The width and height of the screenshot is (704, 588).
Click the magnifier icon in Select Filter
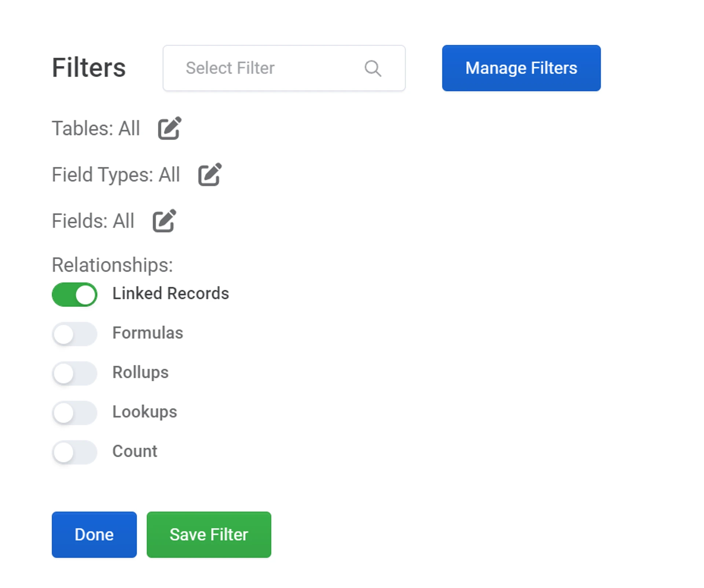click(x=373, y=68)
